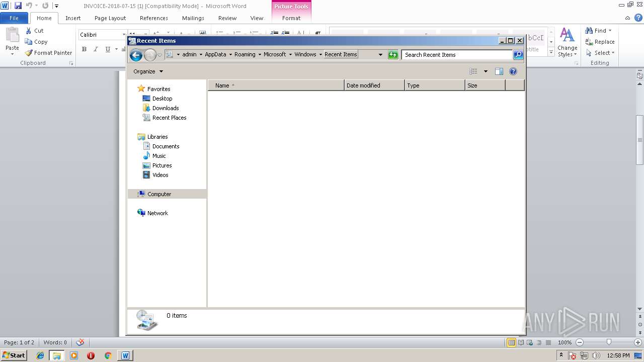The width and height of the screenshot is (644, 362).
Task: Switch to the Page Layout tab
Action: pyautogui.click(x=110, y=18)
